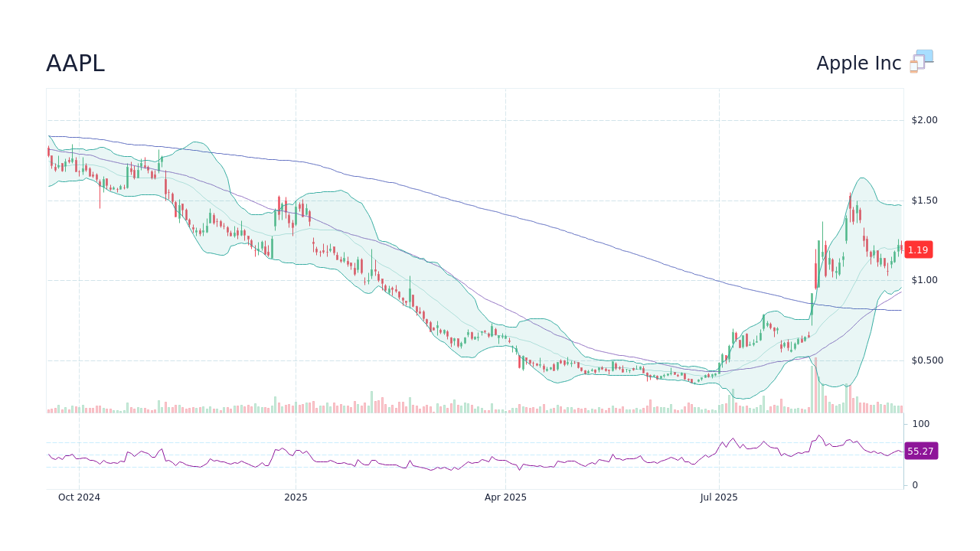Open the 2025 date axis marker
The width and height of the screenshot is (980, 551).
[296, 497]
